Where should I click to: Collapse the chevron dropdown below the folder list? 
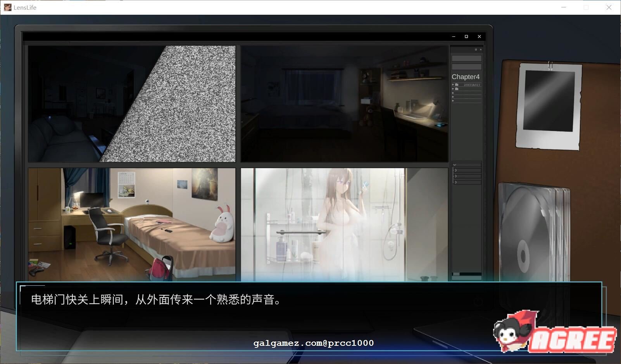pos(455,165)
